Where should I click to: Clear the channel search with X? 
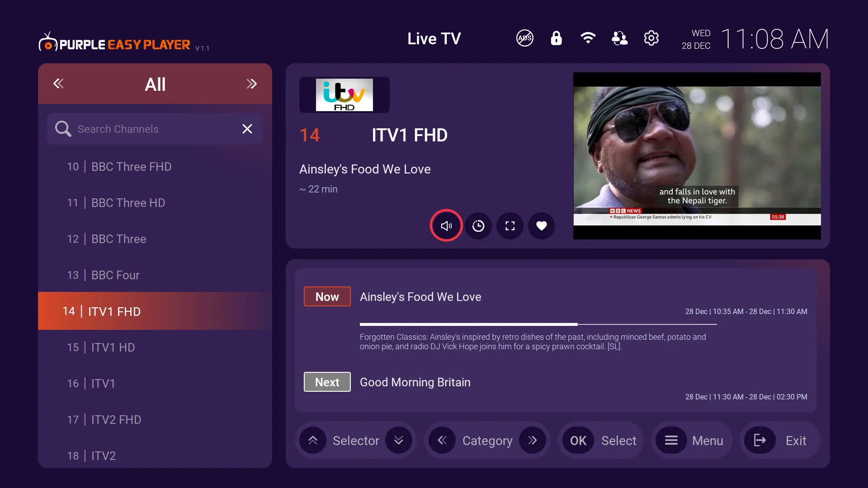[x=247, y=129]
